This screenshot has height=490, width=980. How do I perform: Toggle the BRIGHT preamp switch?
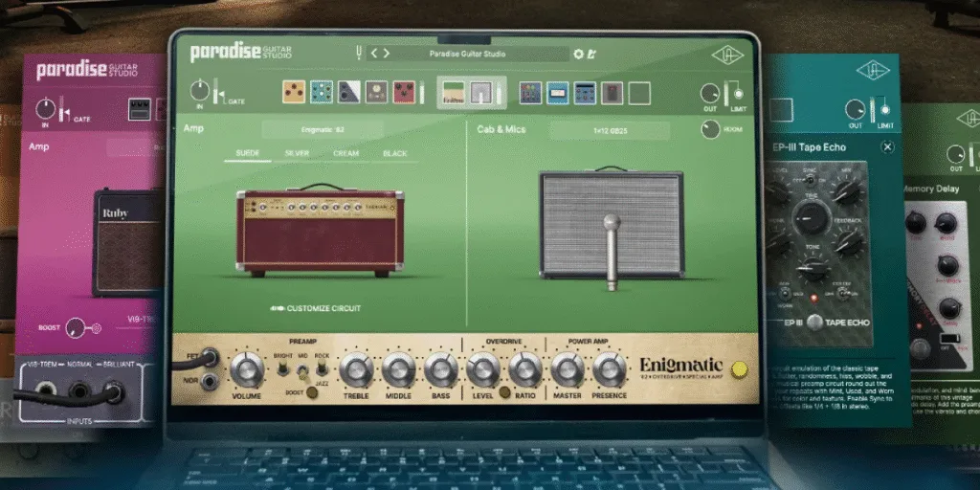(282, 368)
